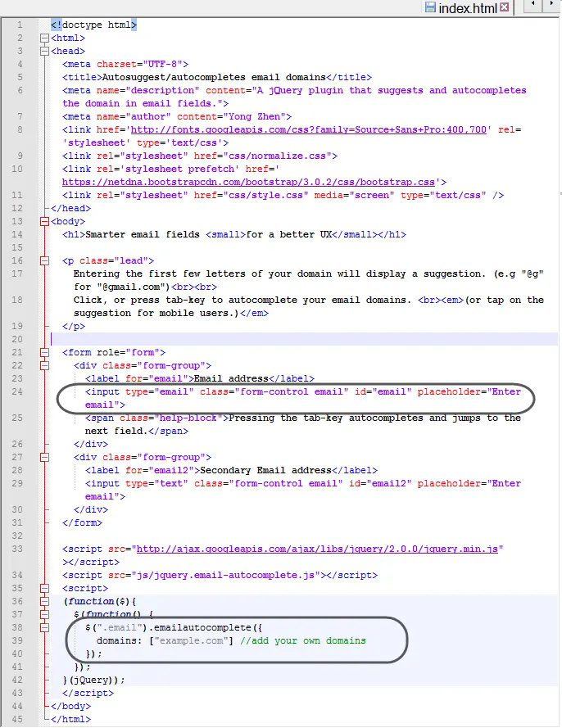Click the </html> closing tag on line 45

click(70, 719)
